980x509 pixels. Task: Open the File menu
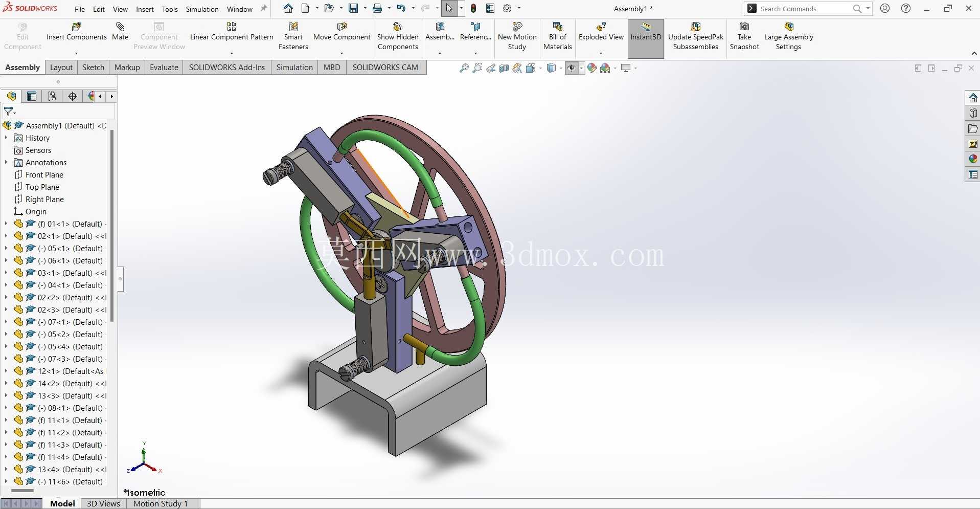click(80, 9)
